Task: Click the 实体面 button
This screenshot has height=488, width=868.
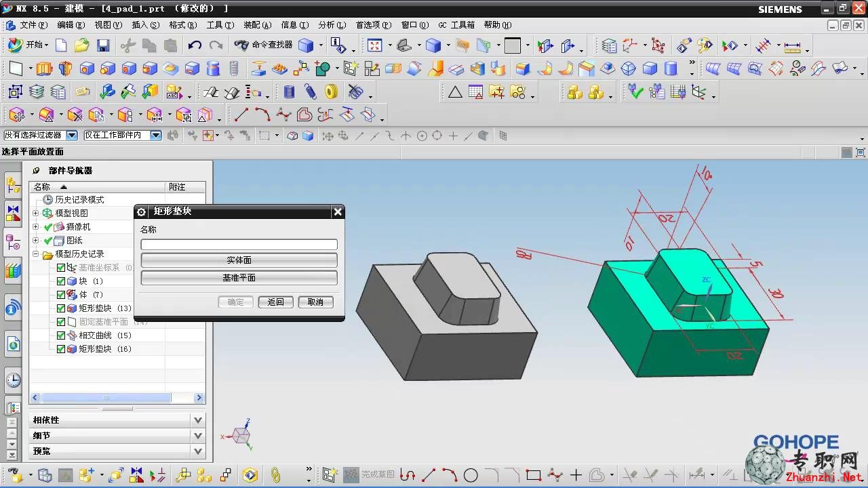Action: (x=239, y=260)
